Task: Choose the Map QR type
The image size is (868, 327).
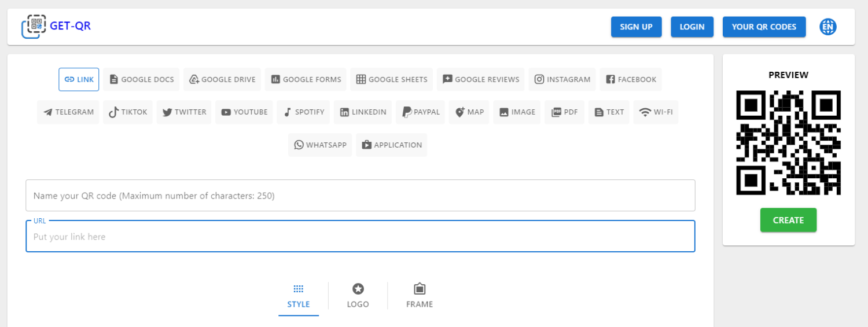Action: coord(469,112)
